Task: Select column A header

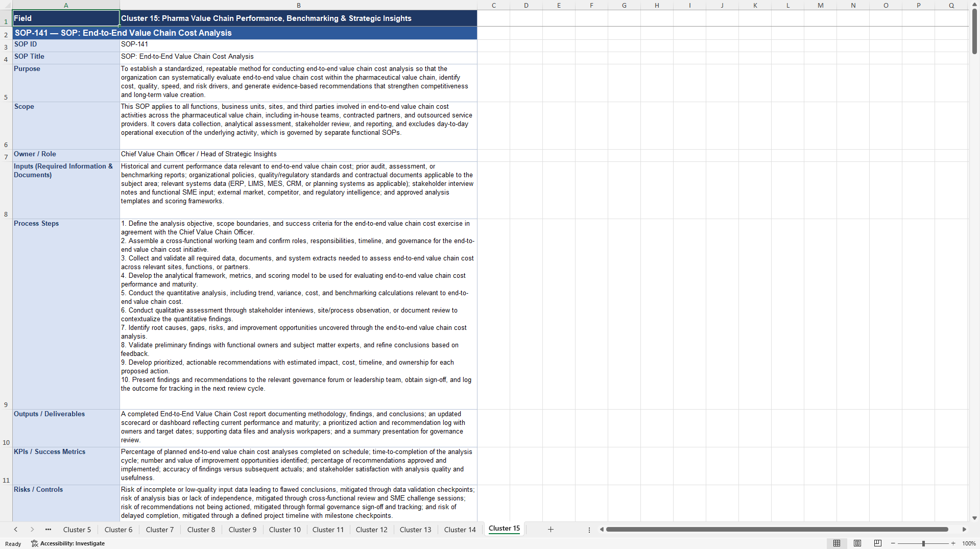Action: pos(66,5)
